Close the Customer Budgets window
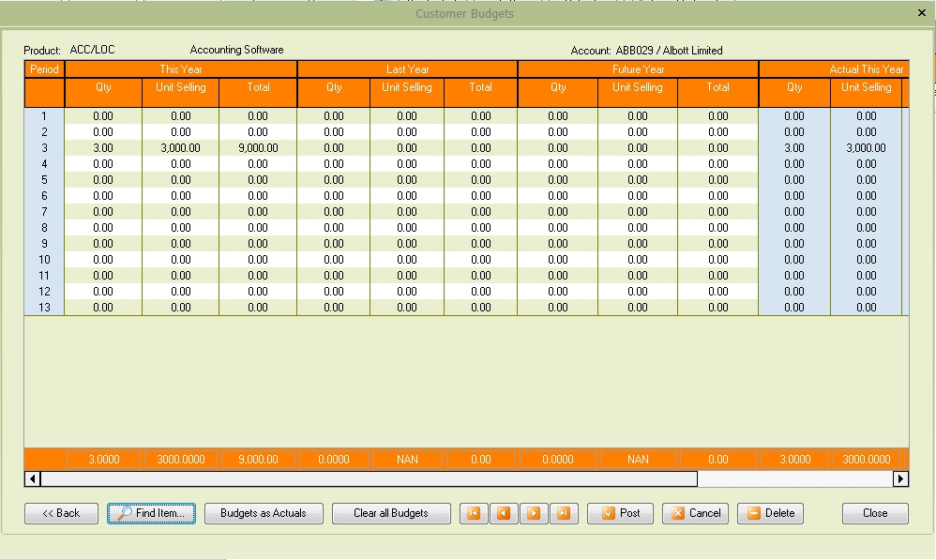Image resolution: width=936 pixels, height=560 pixels. [x=921, y=13]
